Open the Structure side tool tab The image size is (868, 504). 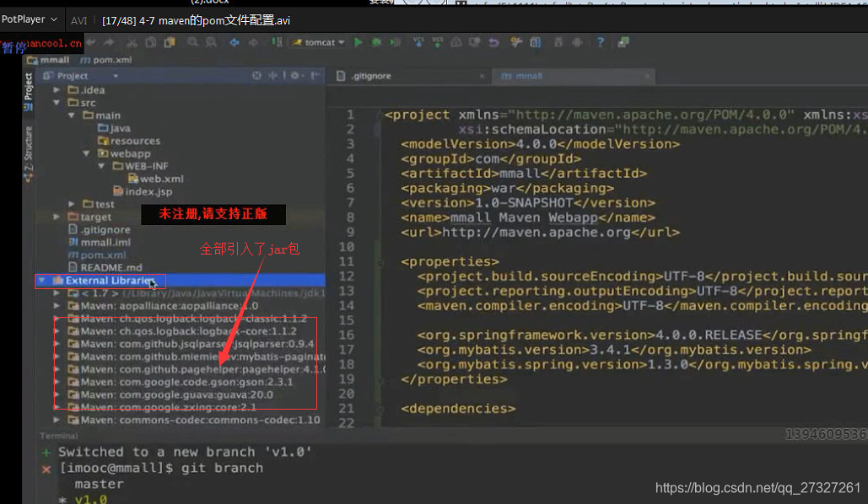pyautogui.click(x=28, y=153)
